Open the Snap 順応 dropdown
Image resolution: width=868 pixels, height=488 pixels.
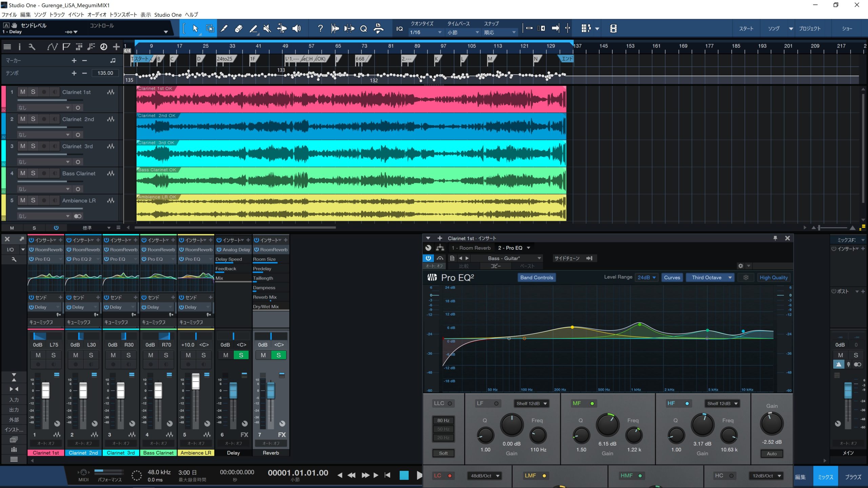(500, 33)
